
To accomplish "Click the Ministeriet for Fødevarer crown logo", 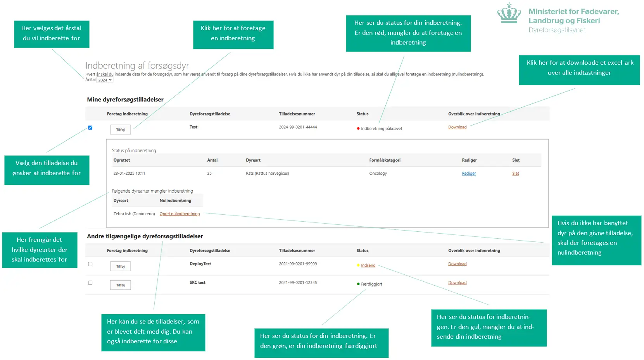I will click(x=509, y=14).
